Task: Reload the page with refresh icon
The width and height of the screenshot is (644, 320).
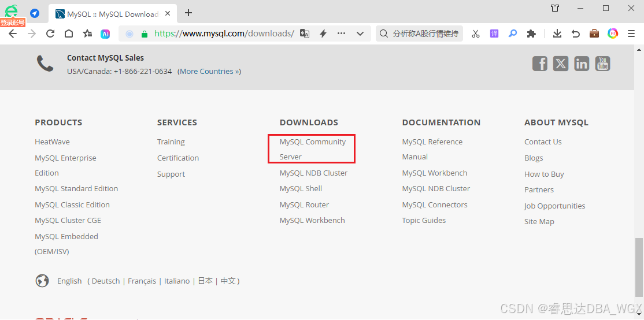Action: point(50,34)
